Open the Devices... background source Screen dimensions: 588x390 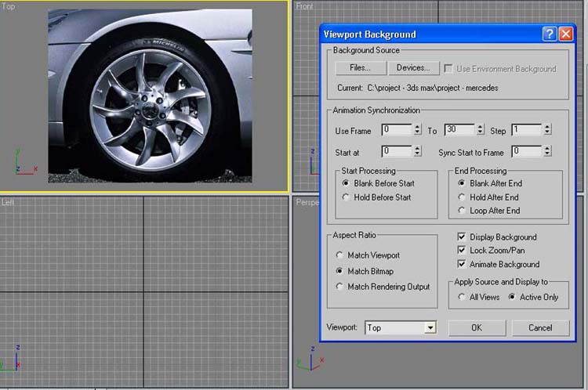[x=413, y=68]
